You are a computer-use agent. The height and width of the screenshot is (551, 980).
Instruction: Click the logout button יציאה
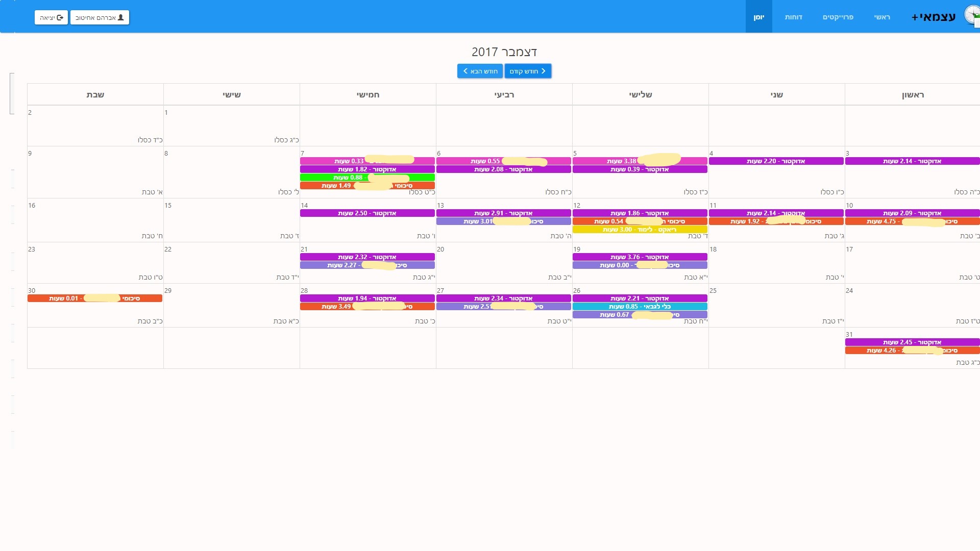[51, 17]
